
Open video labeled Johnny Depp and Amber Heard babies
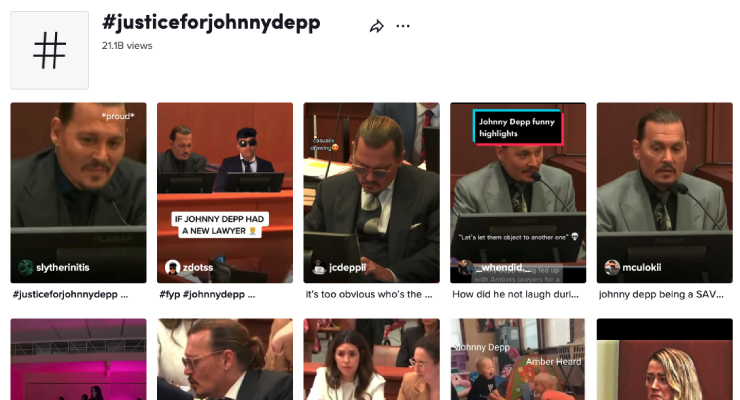coord(518,359)
